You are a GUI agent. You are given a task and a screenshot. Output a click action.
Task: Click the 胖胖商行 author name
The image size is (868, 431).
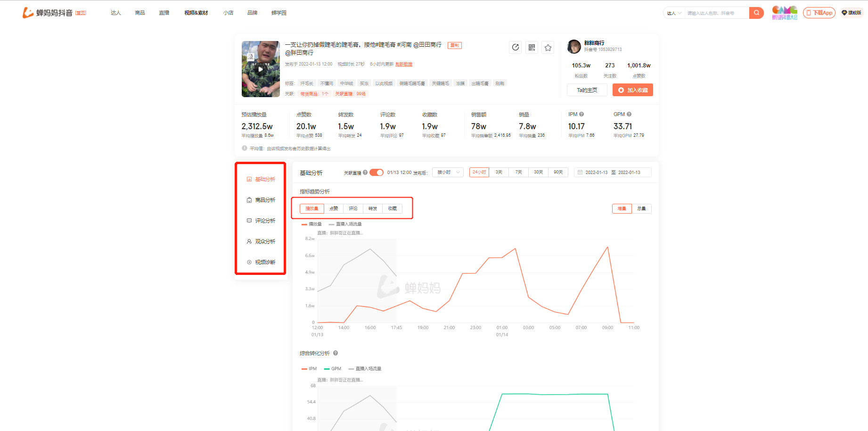(594, 43)
